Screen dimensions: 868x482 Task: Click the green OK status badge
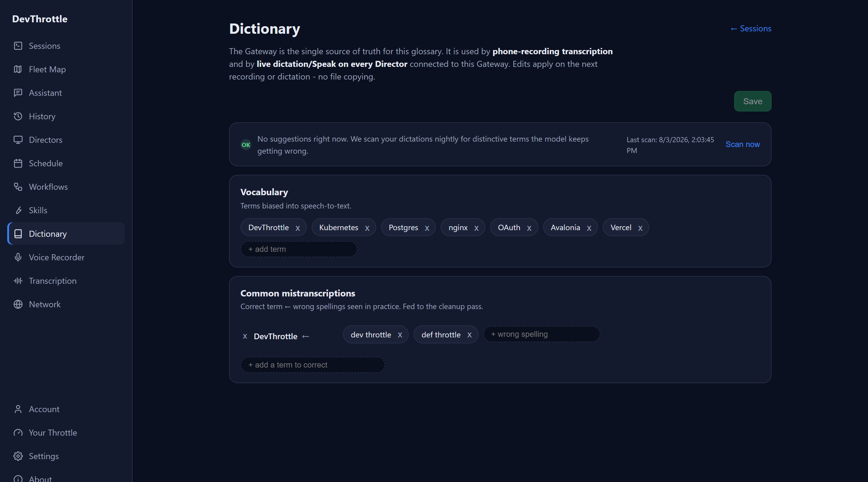coord(246,145)
